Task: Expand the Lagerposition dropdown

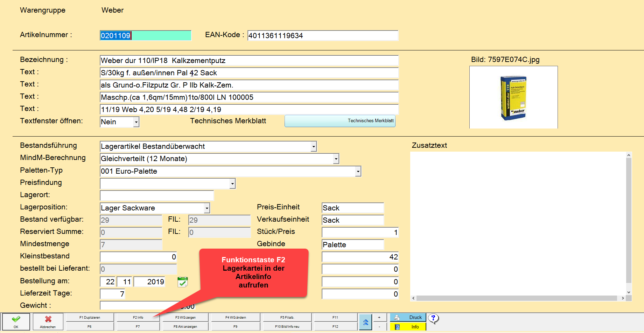Action: [x=207, y=208]
